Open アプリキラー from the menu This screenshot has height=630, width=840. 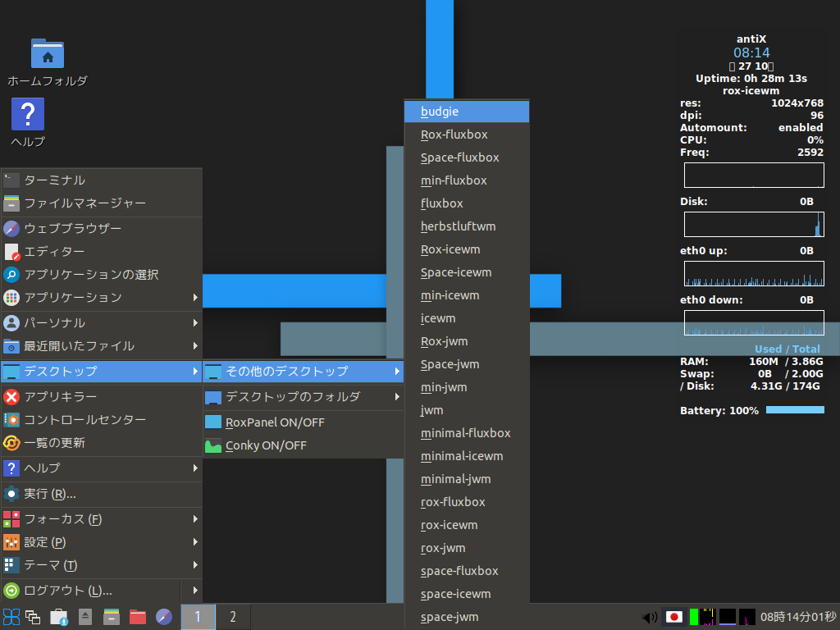coord(102,396)
